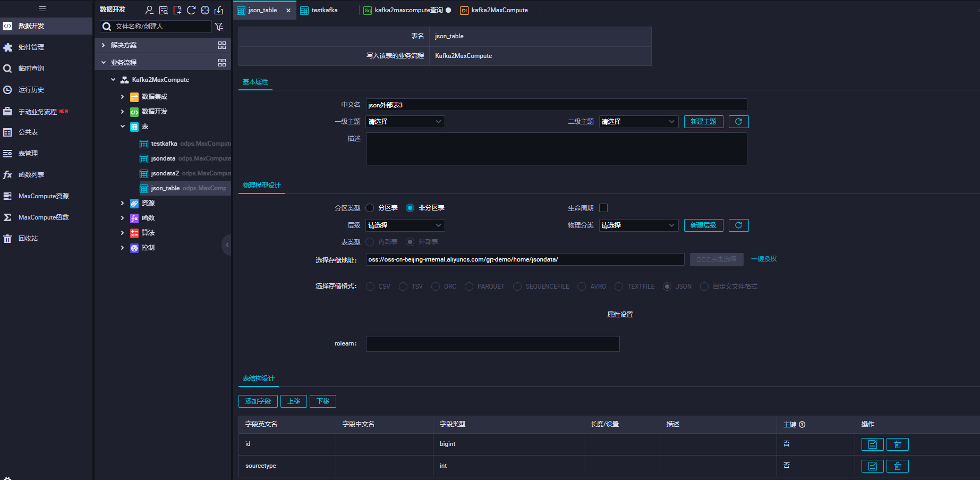The image size is (980, 480).
Task: Click the 新建主题 button
Action: (x=703, y=121)
